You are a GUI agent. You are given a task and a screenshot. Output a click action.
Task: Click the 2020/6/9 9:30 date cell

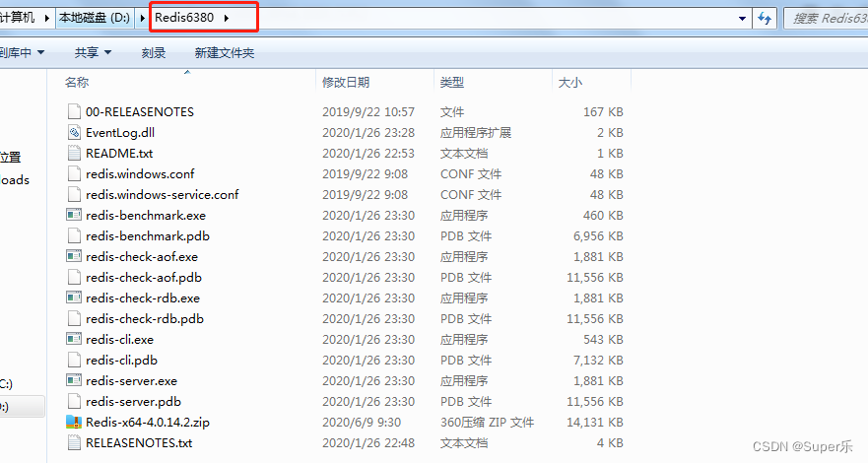(362, 422)
